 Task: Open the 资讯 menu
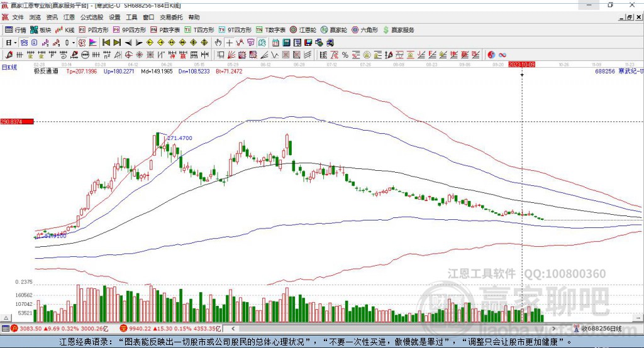pyautogui.click(x=52, y=17)
